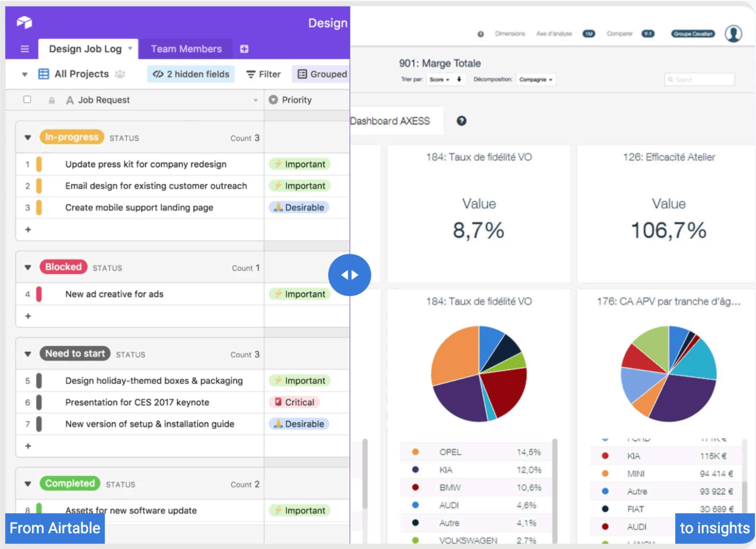
Task: Toggle the 2 hidden fields control
Action: tap(190, 73)
